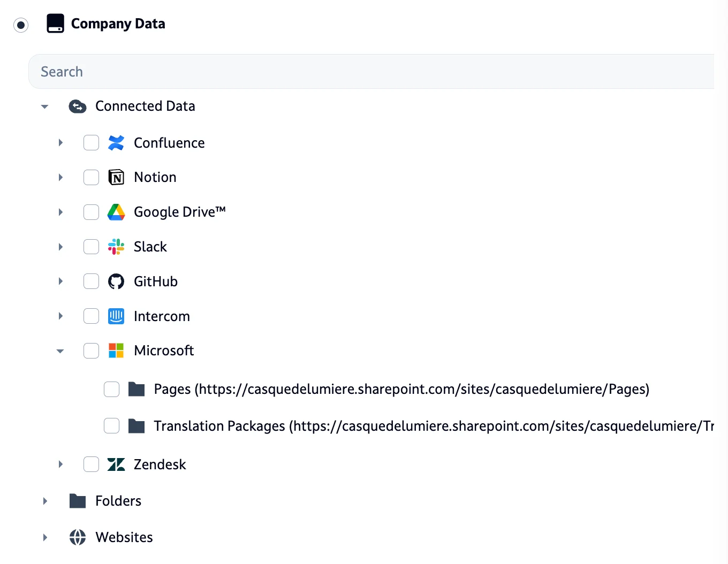Click the Company Data label
The width and height of the screenshot is (728, 564).
coord(118,24)
